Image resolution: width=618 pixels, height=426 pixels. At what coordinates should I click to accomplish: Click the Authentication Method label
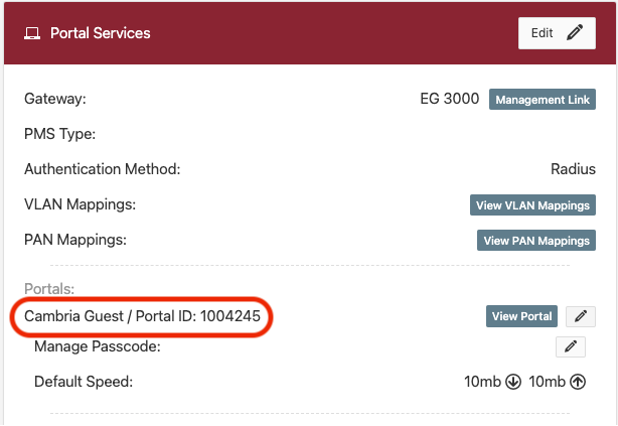[x=102, y=169]
